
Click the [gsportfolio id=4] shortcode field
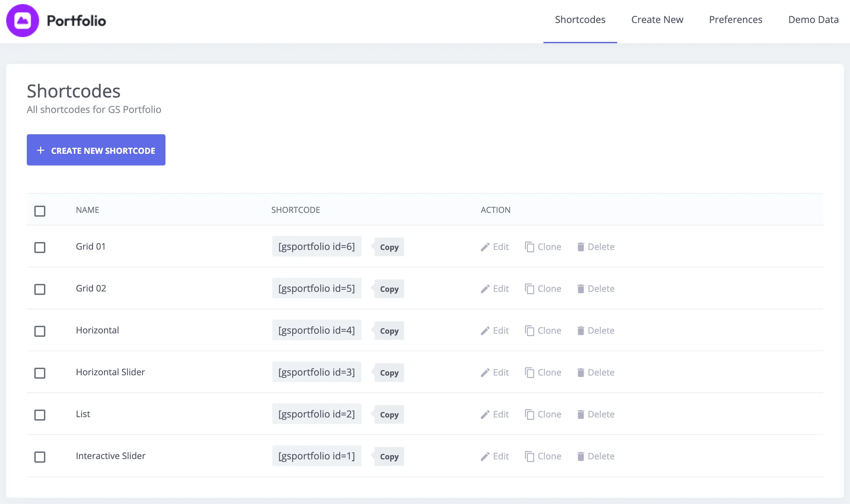(317, 330)
